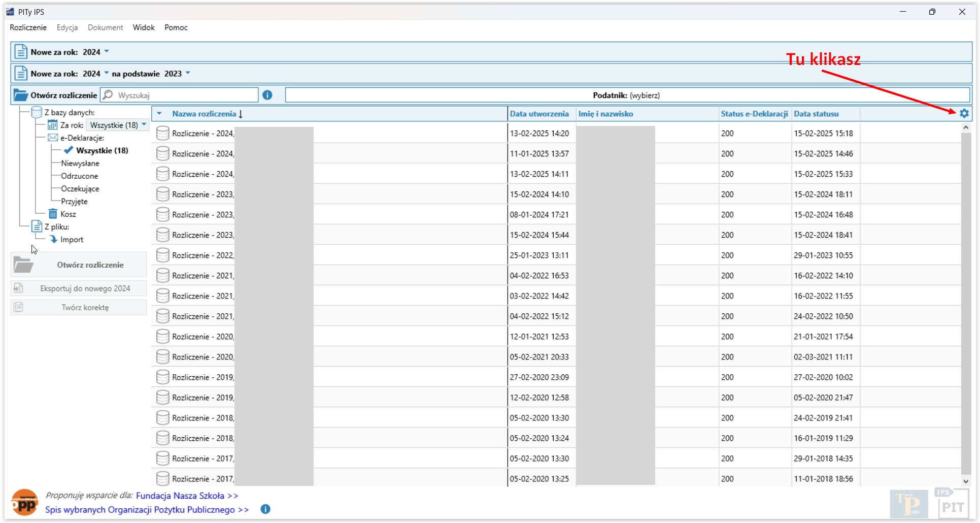Image resolution: width=980 pixels, height=523 pixels.
Task: Click the orange OPP logo at bottom left
Action: pyautogui.click(x=24, y=503)
